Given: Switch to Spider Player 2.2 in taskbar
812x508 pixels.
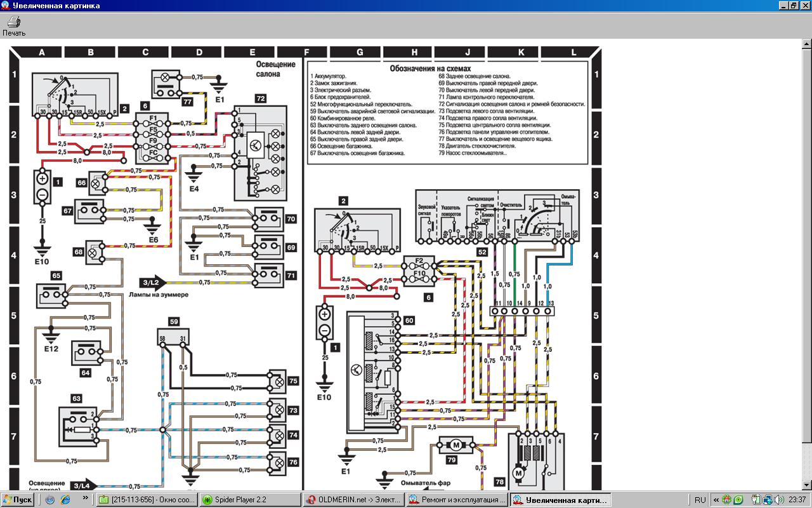Looking at the screenshot, I should [x=250, y=500].
